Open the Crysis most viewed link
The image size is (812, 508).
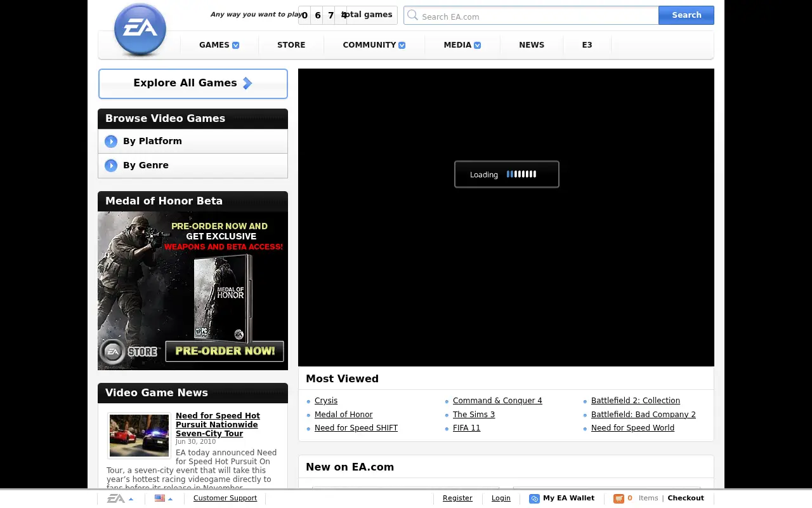click(326, 401)
